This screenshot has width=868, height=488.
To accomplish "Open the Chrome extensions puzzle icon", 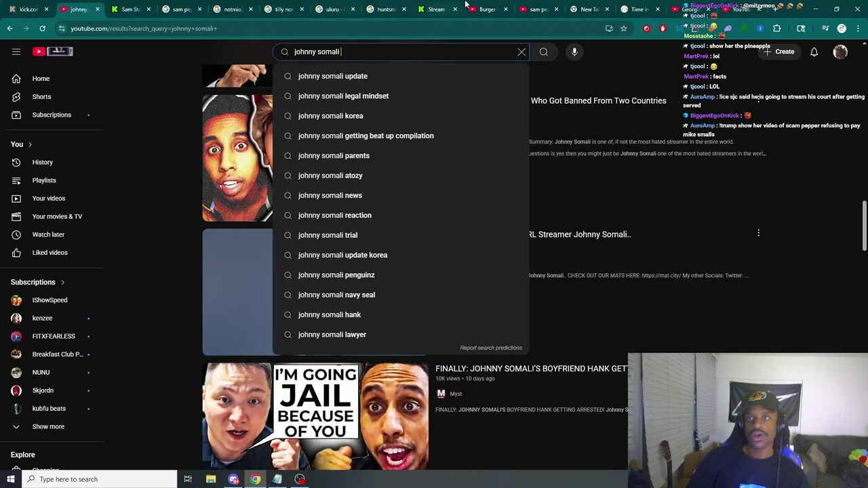I will click(x=776, y=28).
